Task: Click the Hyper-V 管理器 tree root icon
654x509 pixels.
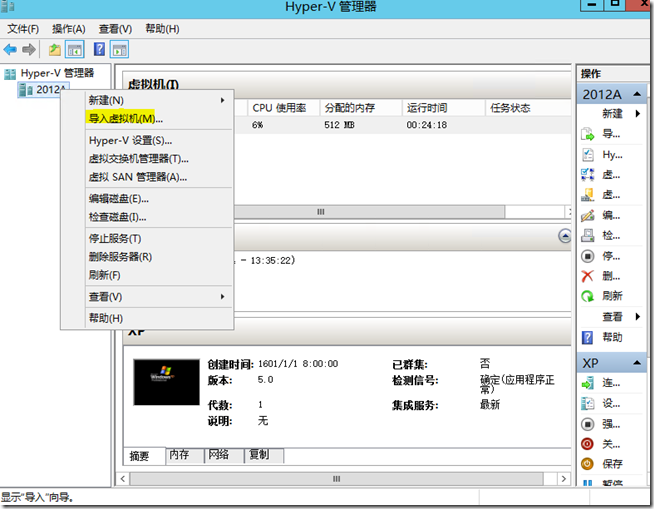Action: [x=10, y=74]
